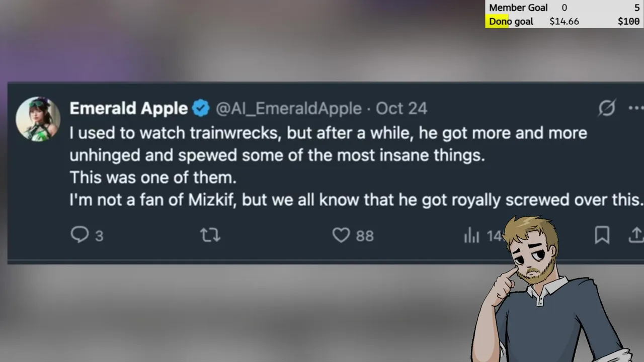The height and width of the screenshot is (362, 644).
Task: Click the $14.66 donation amount
Action: click(x=564, y=22)
